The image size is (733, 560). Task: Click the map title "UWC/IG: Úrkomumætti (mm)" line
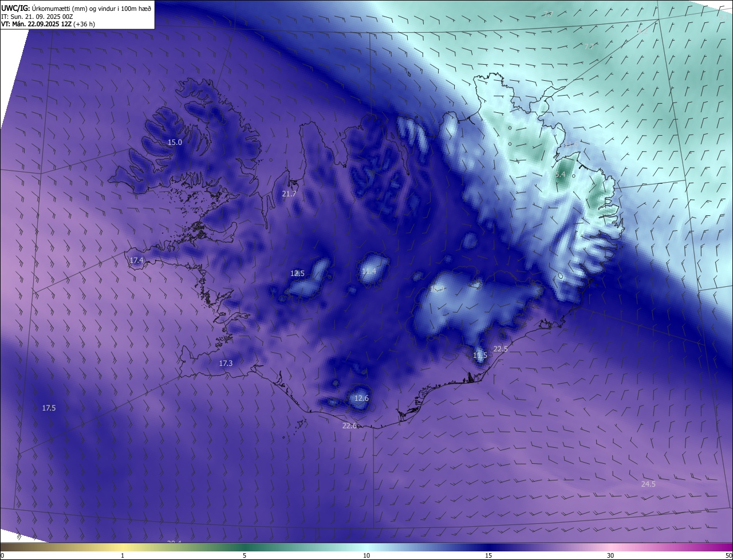77,7
